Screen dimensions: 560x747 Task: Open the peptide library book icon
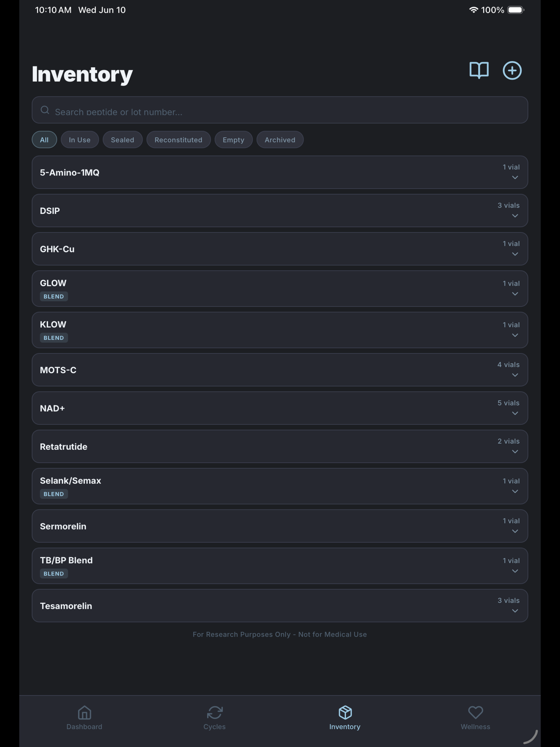point(479,70)
